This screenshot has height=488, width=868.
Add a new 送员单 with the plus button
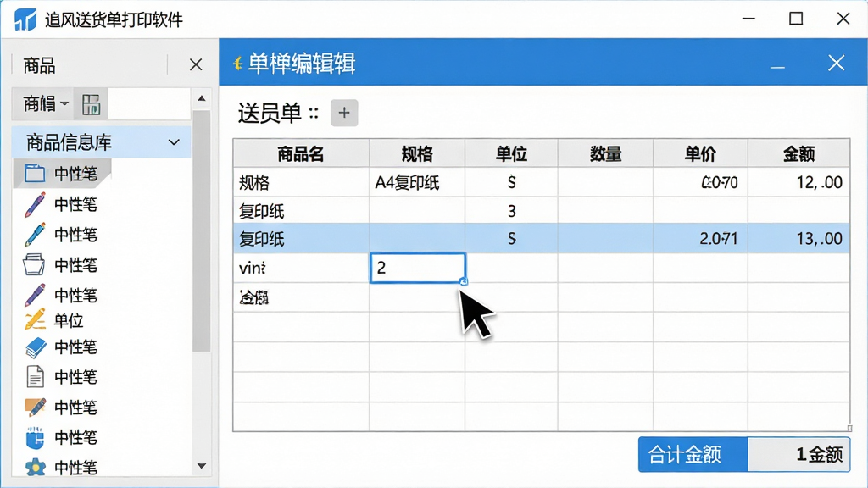pos(344,113)
